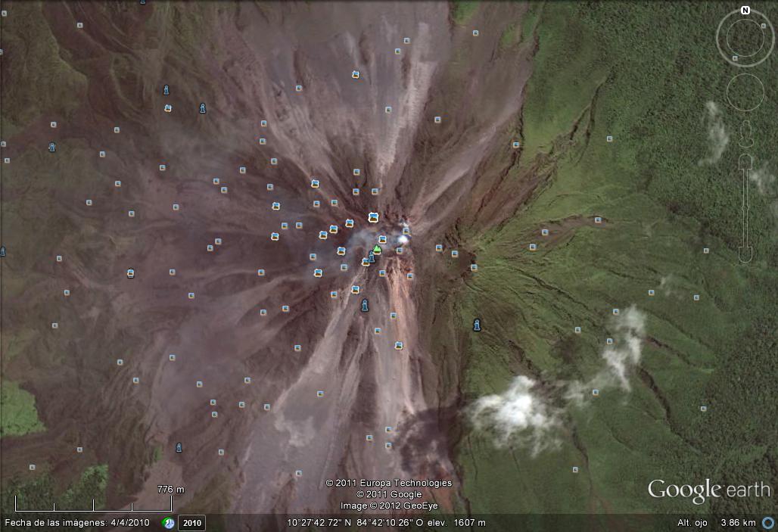Click the N north-up compass button
Viewport: 778px width, 532px height.
pyautogui.click(x=745, y=11)
